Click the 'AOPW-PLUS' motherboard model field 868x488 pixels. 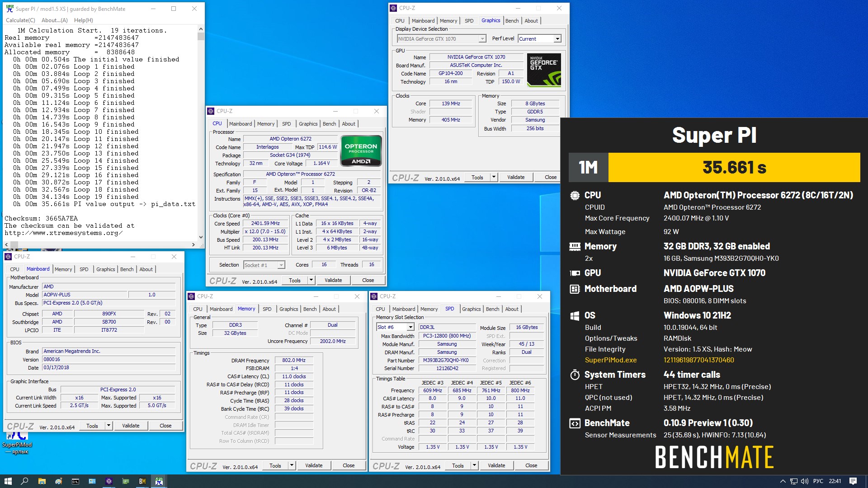click(85, 295)
